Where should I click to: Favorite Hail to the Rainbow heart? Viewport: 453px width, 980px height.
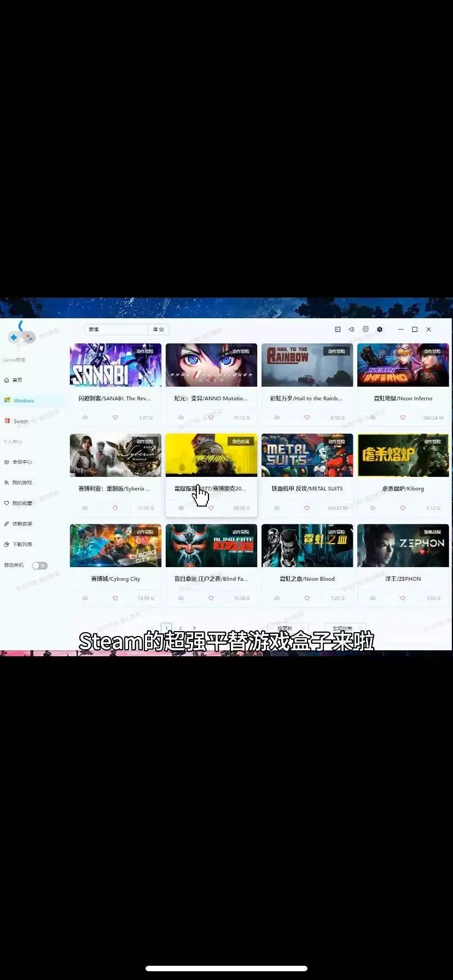(x=307, y=417)
